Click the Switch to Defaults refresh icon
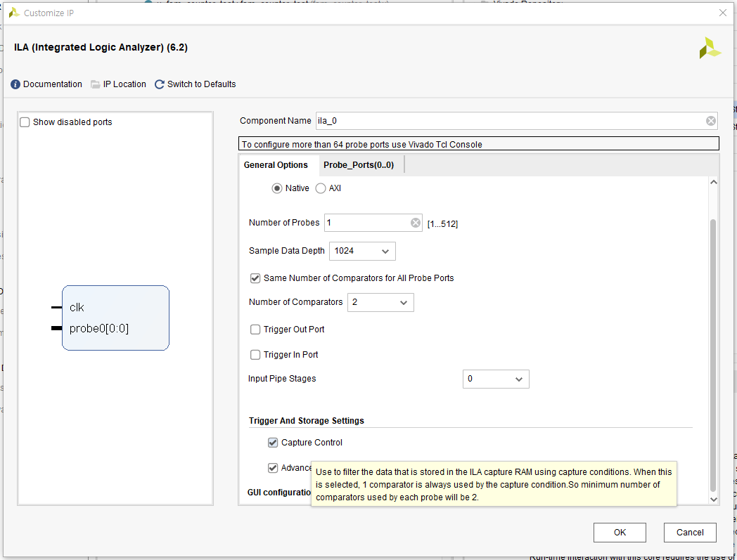This screenshot has height=560, width=737. [160, 84]
